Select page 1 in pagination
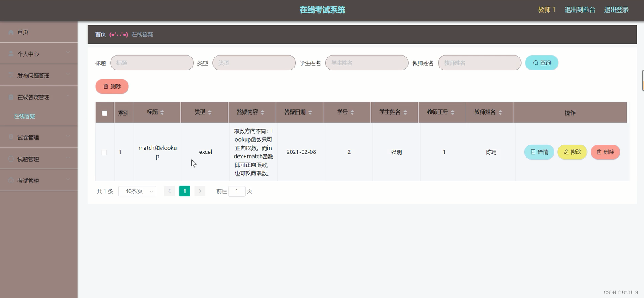 [185, 191]
